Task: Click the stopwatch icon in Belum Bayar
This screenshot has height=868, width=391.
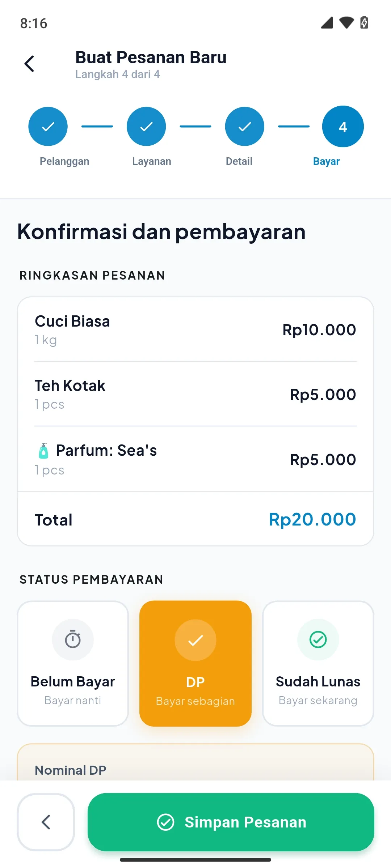Action: coord(73,639)
